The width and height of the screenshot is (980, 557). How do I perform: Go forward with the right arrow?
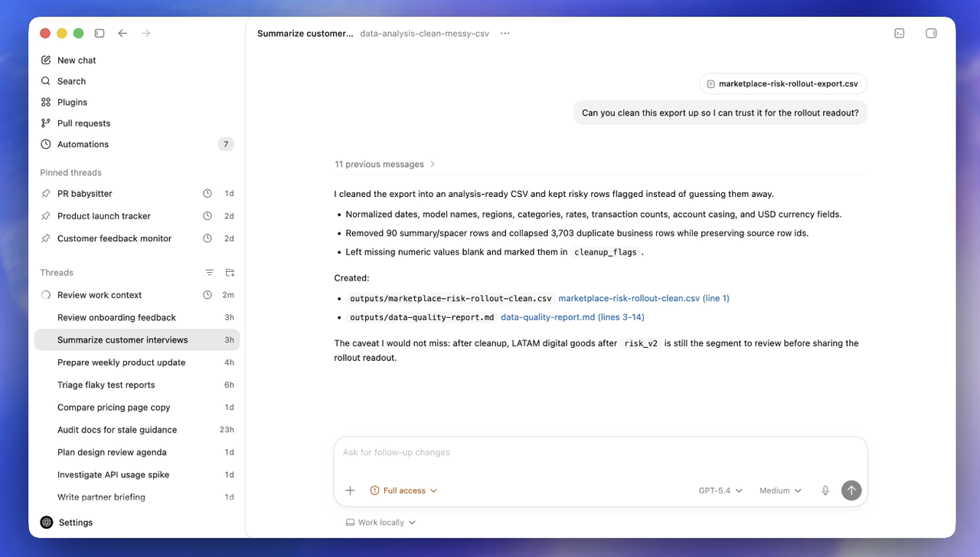click(145, 34)
